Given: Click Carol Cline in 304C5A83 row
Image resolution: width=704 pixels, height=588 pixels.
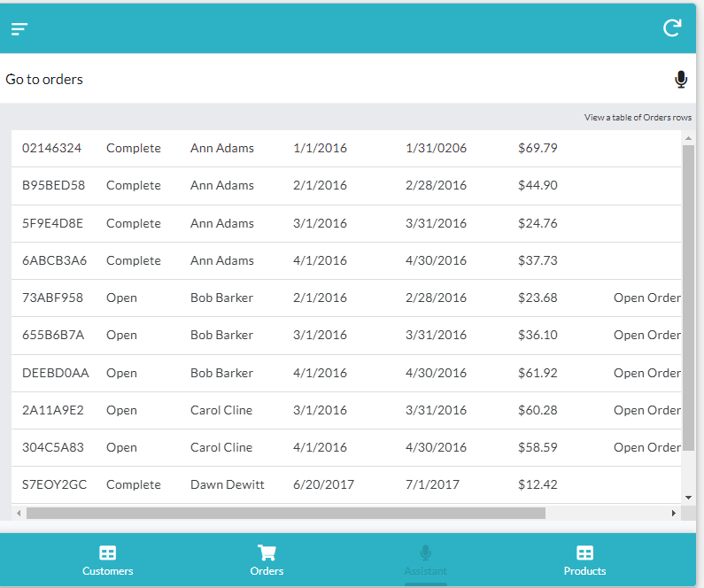Looking at the screenshot, I should pos(221,447).
